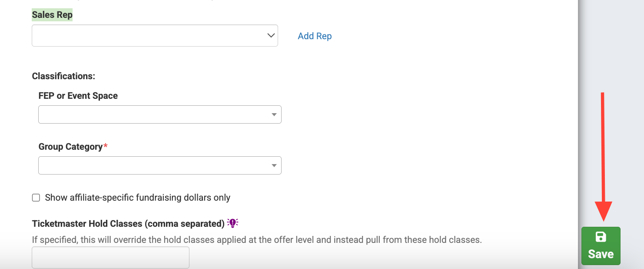The image size is (644, 269).
Task: Click the lightbulb hint icon beside Hold Classes
Action: [233, 223]
